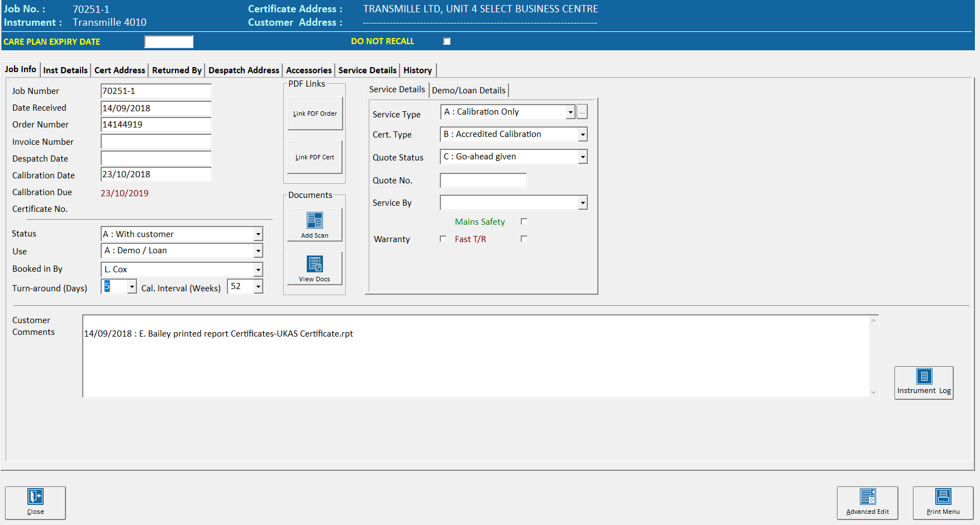Tick the Warranty checkbox
The image size is (980, 525).
(443, 239)
